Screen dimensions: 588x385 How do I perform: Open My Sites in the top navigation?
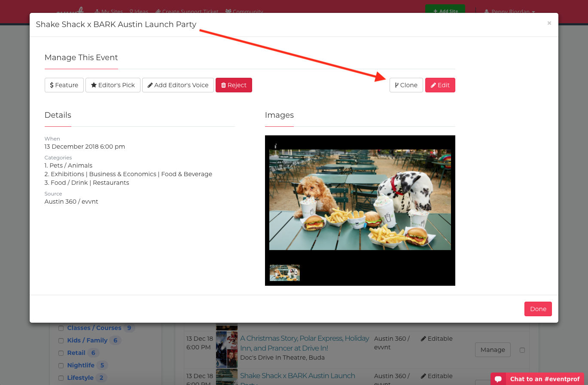point(109,12)
